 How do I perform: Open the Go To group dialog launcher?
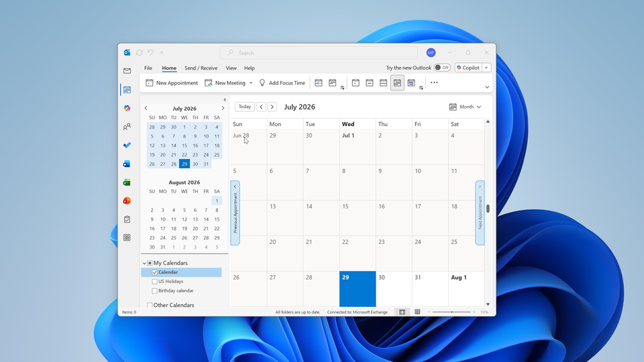343,88
